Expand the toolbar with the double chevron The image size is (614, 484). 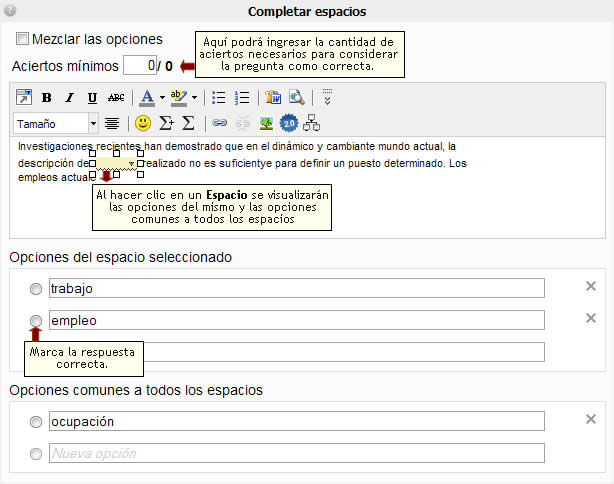[x=327, y=97]
